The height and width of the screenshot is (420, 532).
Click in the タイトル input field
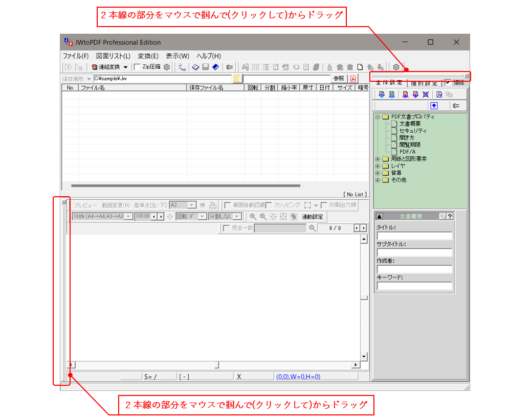coord(413,236)
